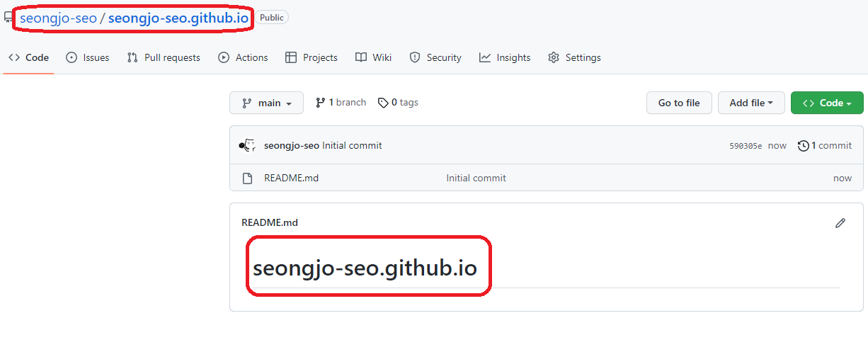View the 0 tags link
Viewport: 868px width, 352px height.
398,103
